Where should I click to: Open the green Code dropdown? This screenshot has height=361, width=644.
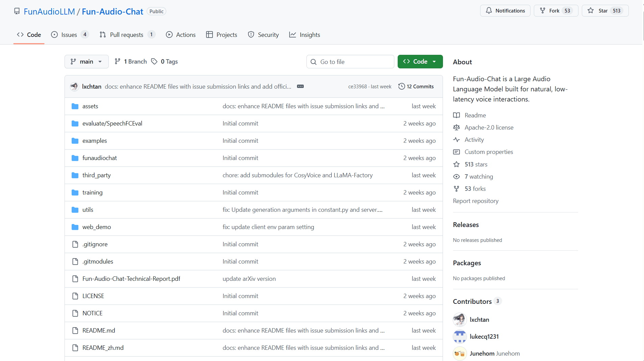(420, 62)
